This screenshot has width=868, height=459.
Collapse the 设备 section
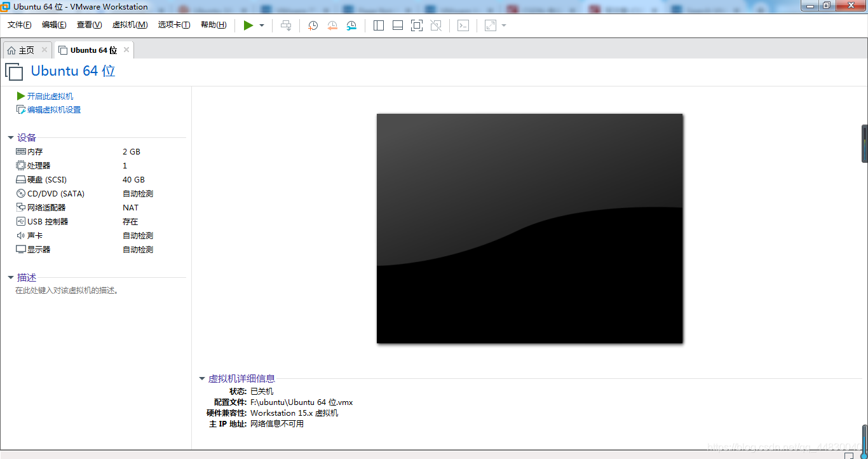coord(11,137)
